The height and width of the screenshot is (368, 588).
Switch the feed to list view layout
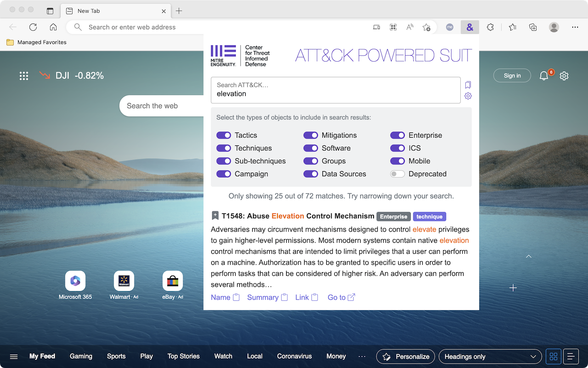571,356
